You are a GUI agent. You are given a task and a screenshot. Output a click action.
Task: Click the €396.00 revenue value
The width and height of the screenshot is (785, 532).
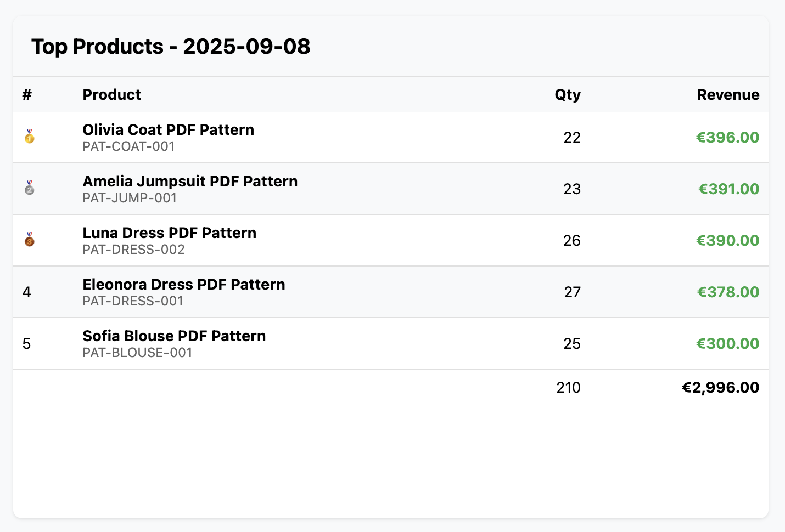click(727, 138)
